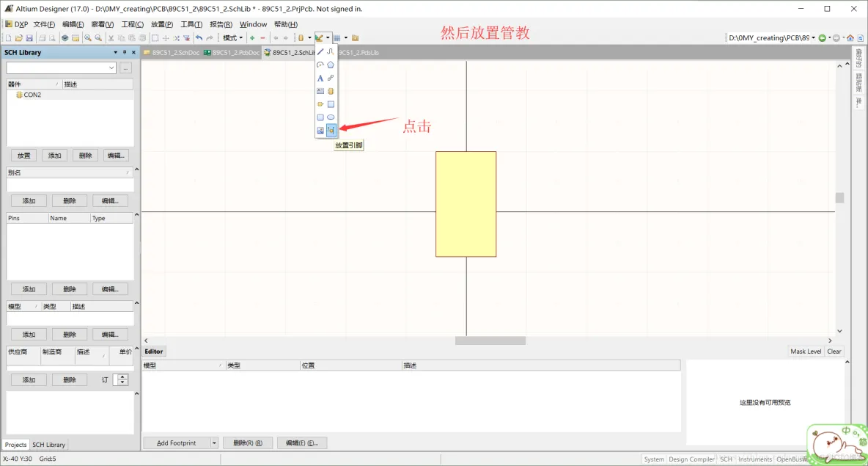
Task: Click the 编辑(E) button in the model editor
Action: click(302, 443)
